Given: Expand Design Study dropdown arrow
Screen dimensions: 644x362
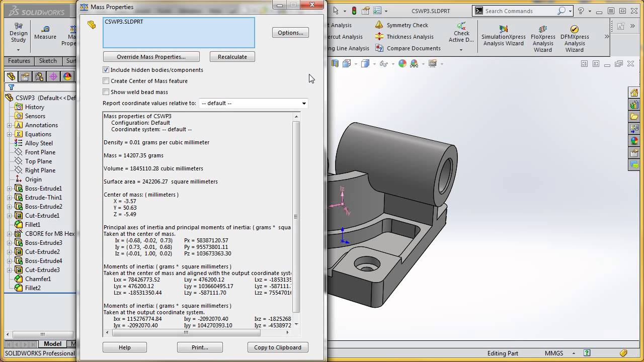Looking at the screenshot, I should pos(18,50).
